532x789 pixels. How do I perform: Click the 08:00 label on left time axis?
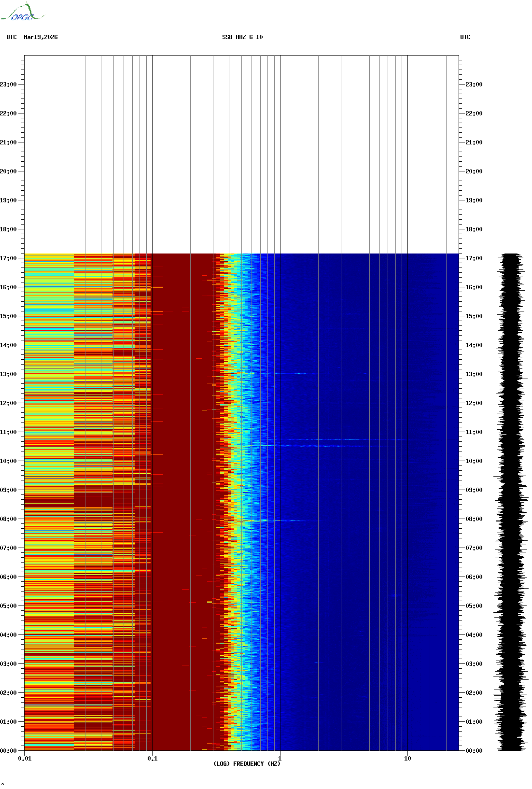click(8, 519)
